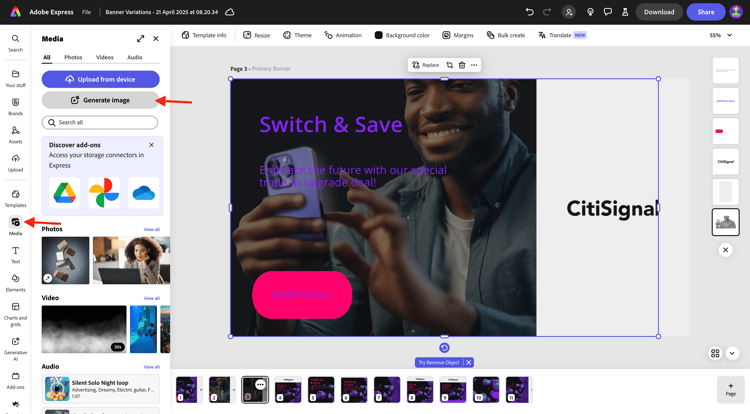
Task: Open the File menu
Action: pos(86,12)
